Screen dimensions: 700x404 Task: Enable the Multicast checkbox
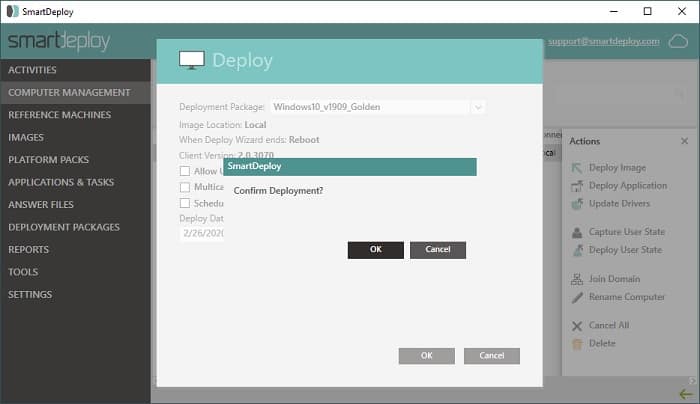[185, 187]
